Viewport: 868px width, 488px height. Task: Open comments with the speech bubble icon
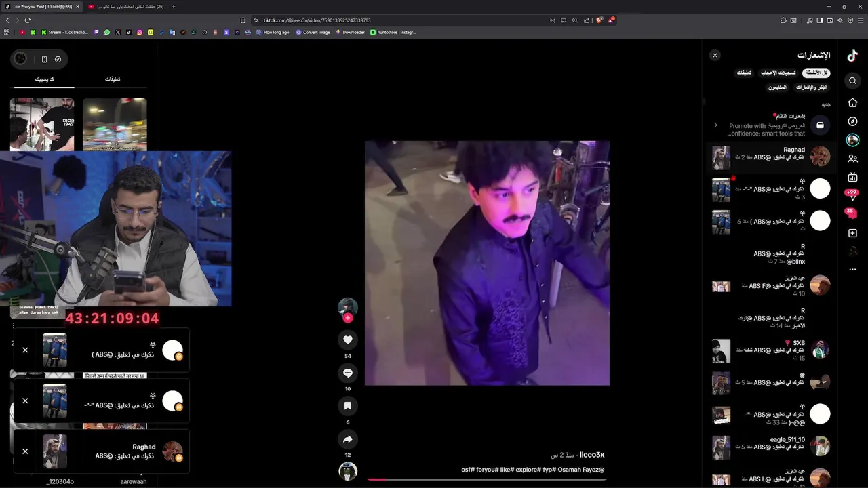pos(348,373)
